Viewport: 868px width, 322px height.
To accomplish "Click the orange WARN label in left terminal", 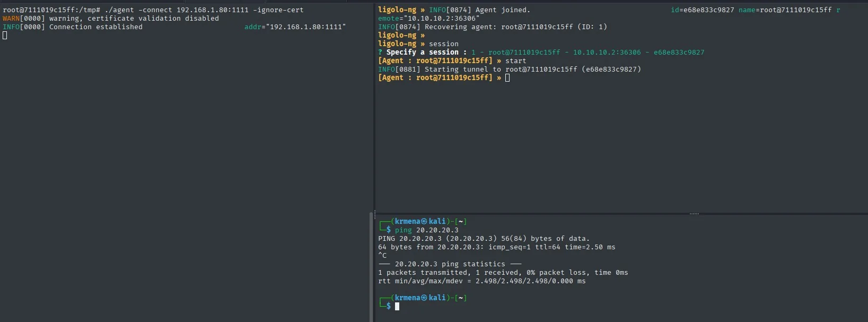I will coord(11,19).
